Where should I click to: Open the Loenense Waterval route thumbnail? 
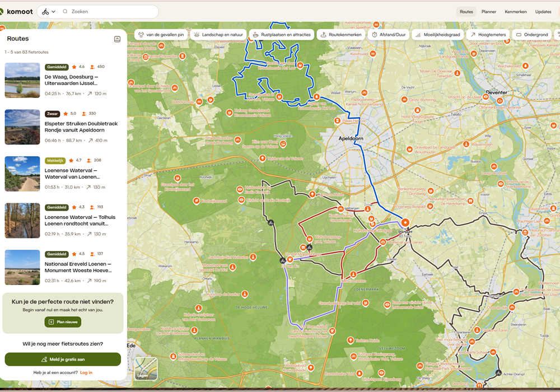22,174
